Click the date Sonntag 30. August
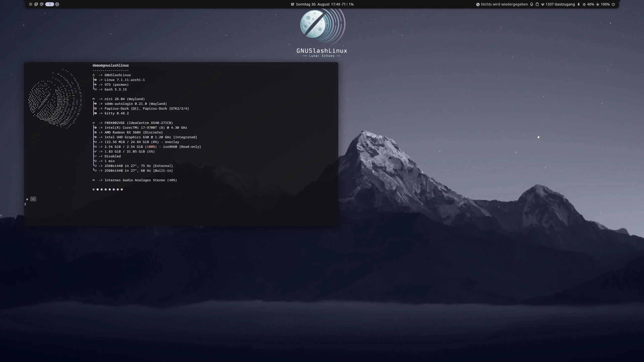The width and height of the screenshot is (644, 362). click(x=313, y=4)
